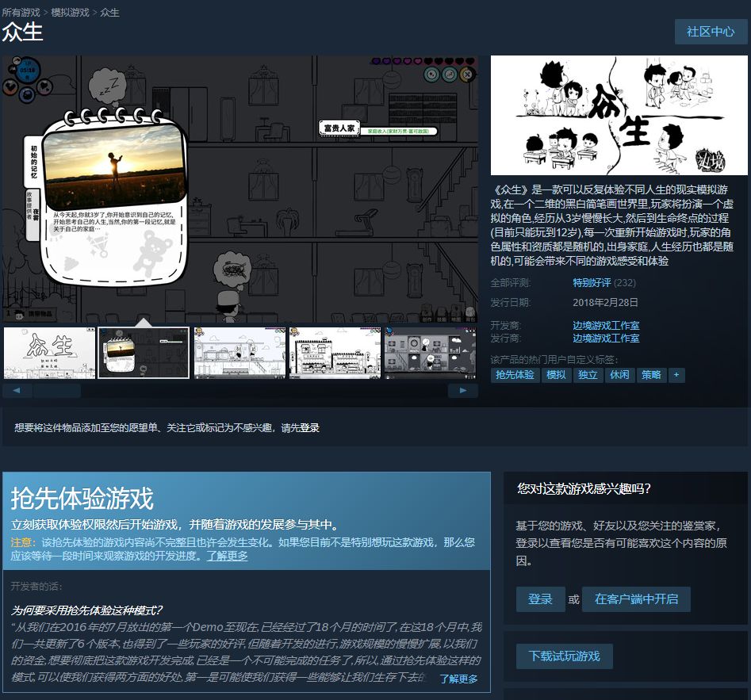Click the 抢先体验游戏 heading
The image size is (751, 700).
(x=82, y=499)
